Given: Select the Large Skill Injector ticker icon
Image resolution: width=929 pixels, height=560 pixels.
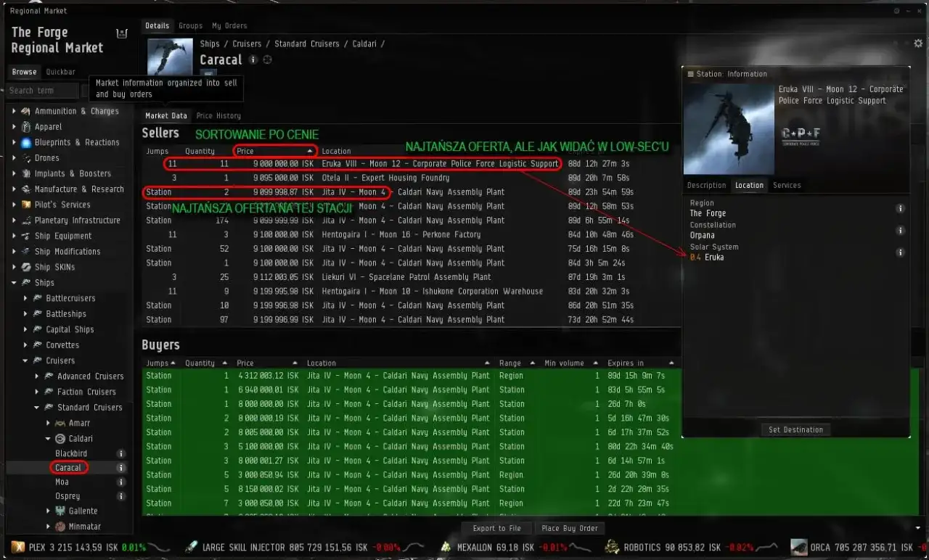Looking at the screenshot, I should (191, 547).
